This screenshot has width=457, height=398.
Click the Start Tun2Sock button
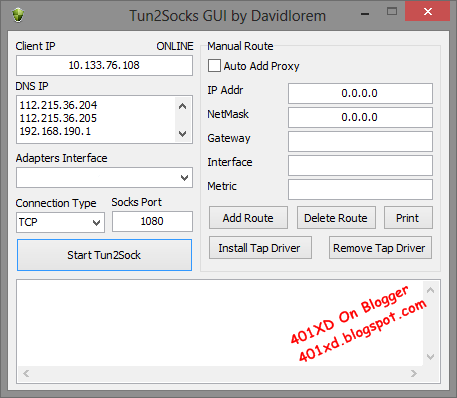pos(104,255)
